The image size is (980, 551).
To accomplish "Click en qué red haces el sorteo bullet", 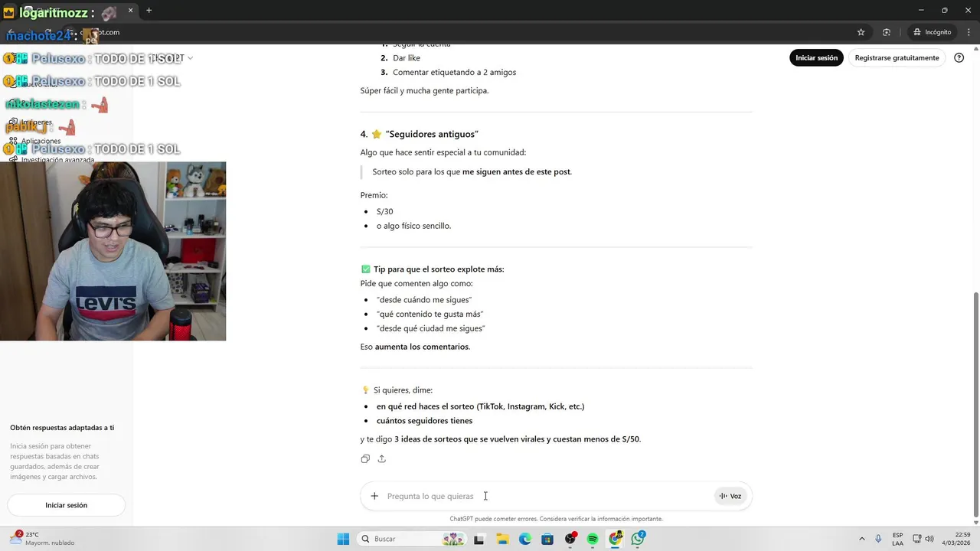I will tap(480, 406).
